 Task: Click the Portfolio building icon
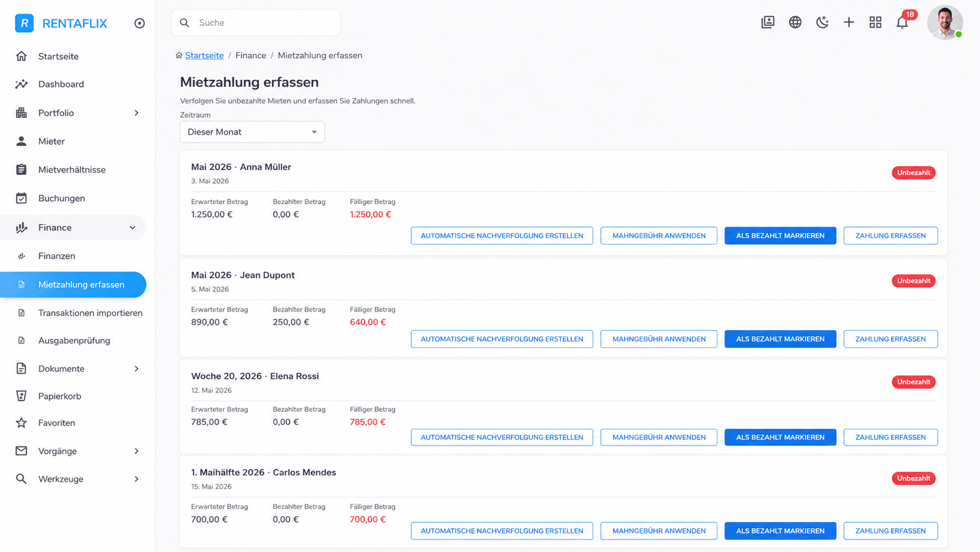[22, 113]
